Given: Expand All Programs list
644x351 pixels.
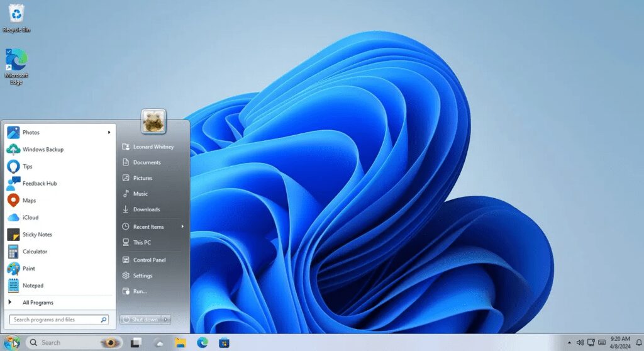Looking at the screenshot, I should [38, 303].
